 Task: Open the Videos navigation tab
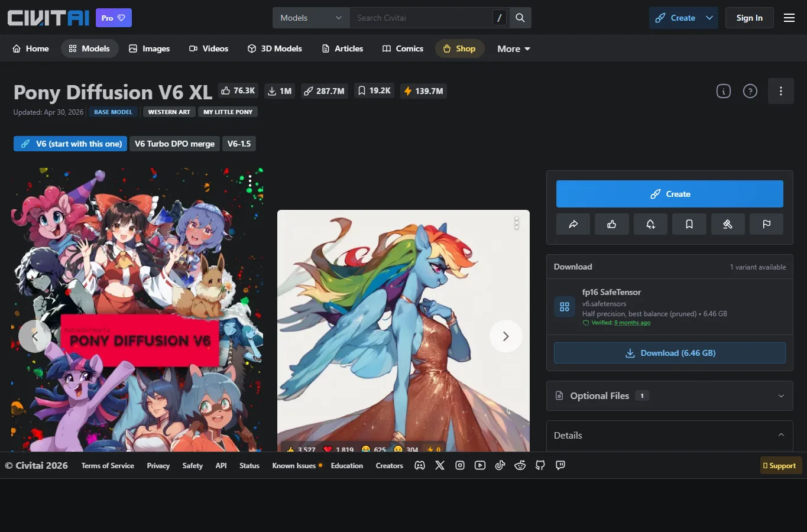point(209,48)
